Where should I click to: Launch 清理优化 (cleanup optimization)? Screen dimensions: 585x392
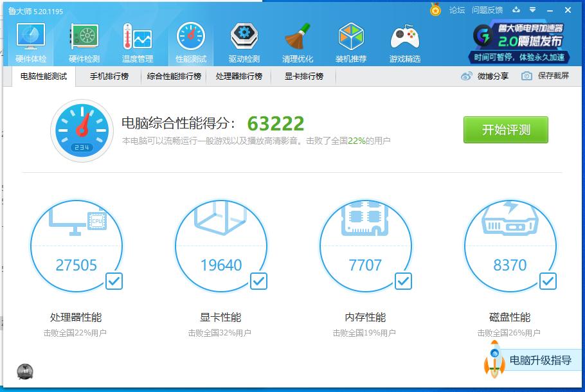[297, 42]
